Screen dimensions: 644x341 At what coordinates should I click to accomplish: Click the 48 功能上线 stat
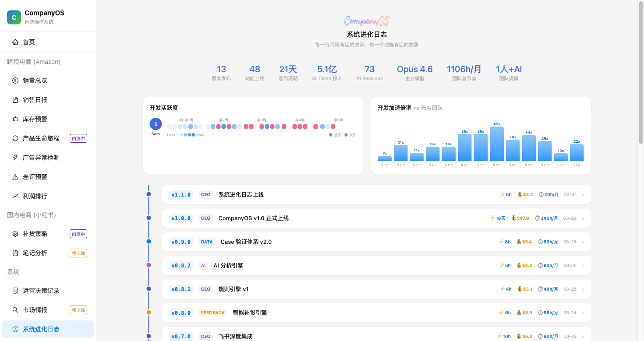255,73
